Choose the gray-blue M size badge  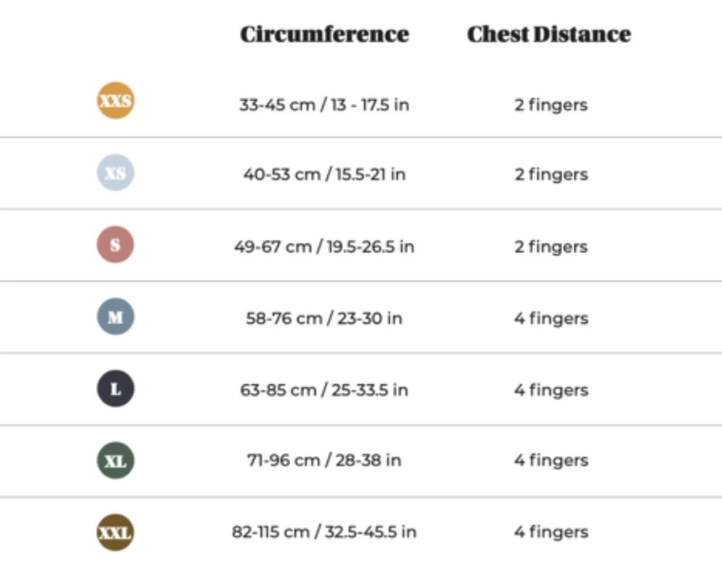[x=116, y=318]
